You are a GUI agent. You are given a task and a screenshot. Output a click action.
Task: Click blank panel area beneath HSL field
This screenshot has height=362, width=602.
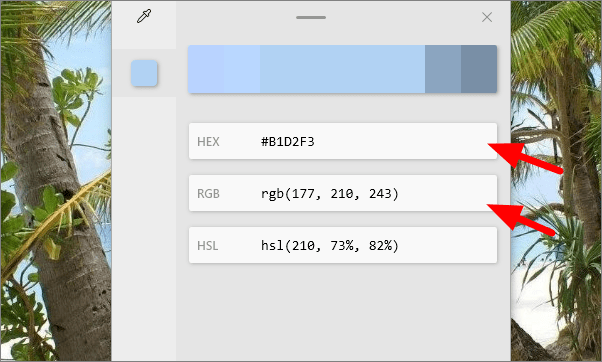click(x=343, y=312)
